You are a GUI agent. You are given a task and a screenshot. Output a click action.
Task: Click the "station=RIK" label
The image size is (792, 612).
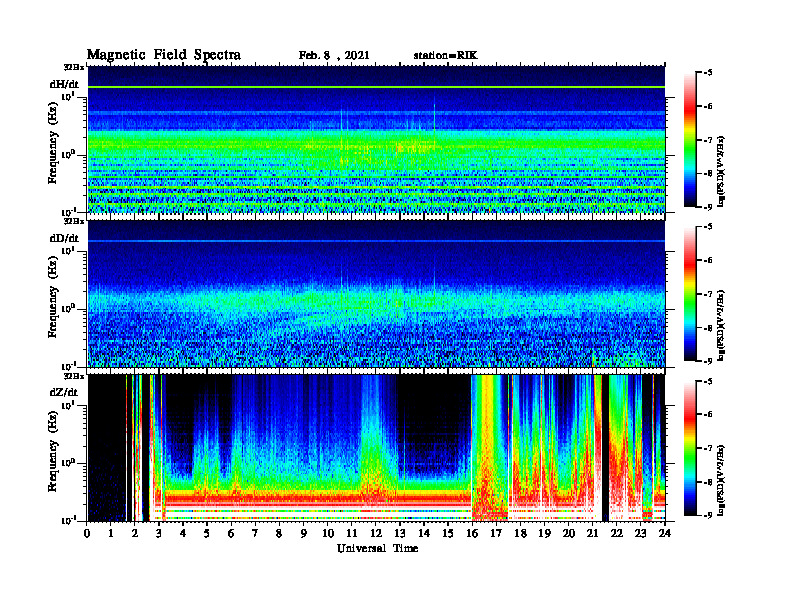click(x=445, y=56)
